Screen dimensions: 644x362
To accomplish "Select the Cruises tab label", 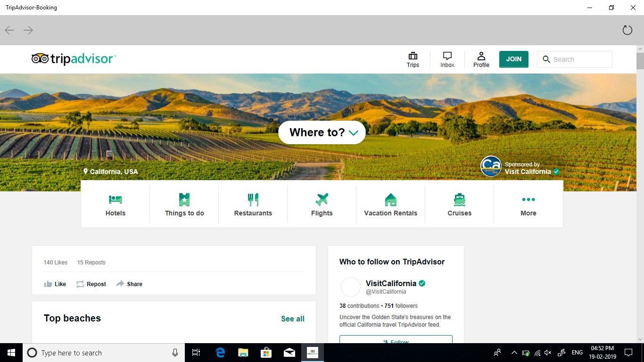I will (x=460, y=213).
